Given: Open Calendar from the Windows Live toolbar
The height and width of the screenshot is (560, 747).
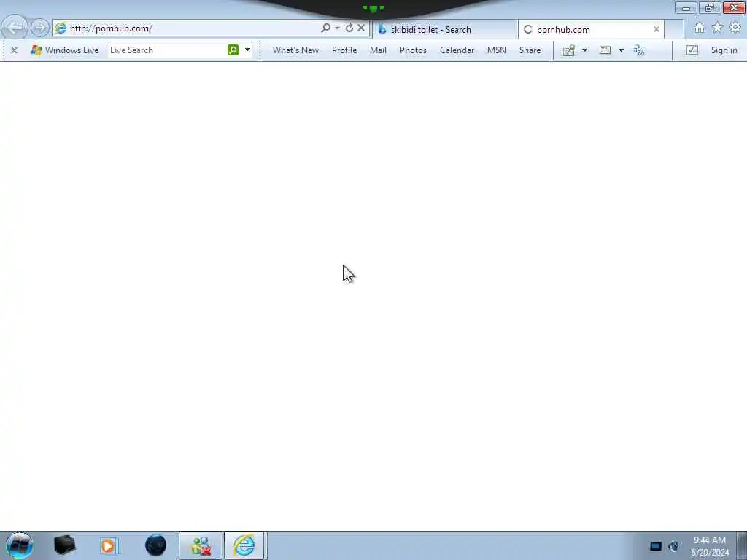Looking at the screenshot, I should point(457,50).
